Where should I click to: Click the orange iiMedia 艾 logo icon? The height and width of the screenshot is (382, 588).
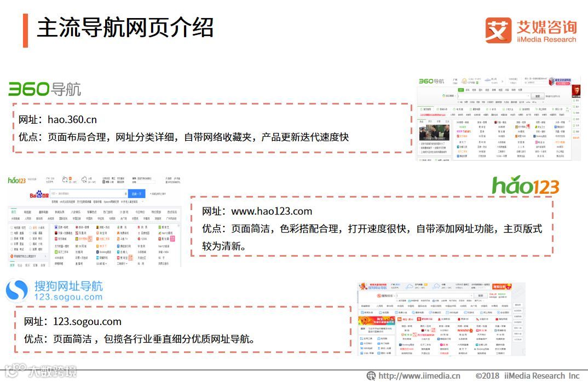click(x=498, y=30)
